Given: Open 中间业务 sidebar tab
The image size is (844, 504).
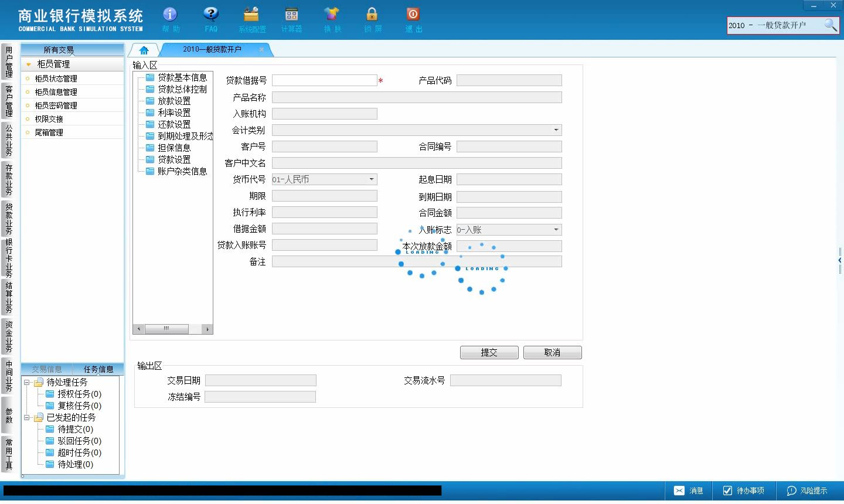Looking at the screenshot, I should (8, 376).
